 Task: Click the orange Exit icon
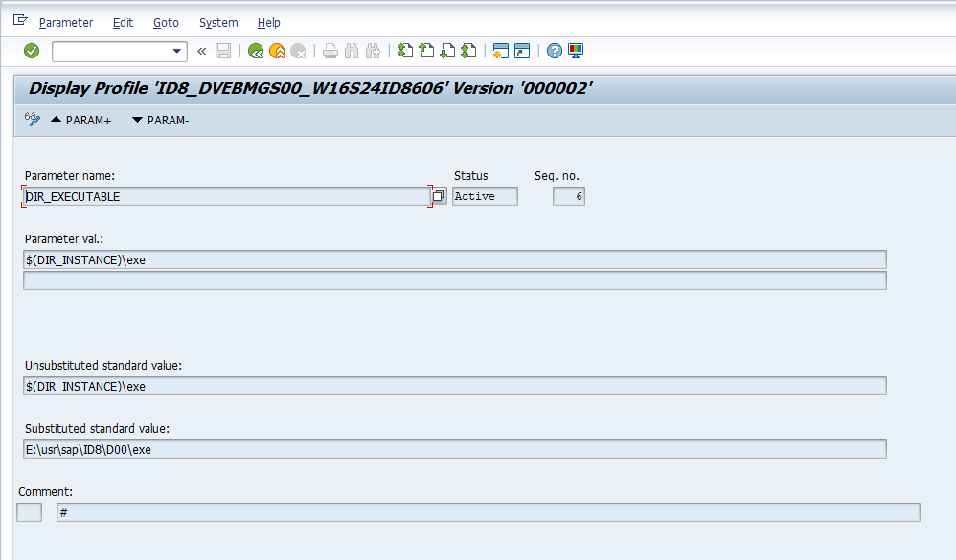pyautogui.click(x=277, y=51)
